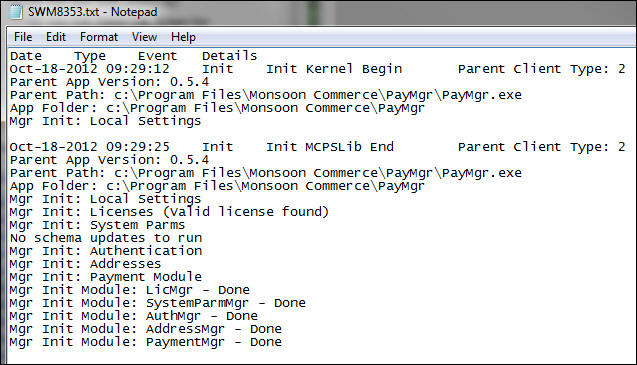The image size is (637, 365).
Task: Open the Format menu
Action: pyautogui.click(x=99, y=37)
